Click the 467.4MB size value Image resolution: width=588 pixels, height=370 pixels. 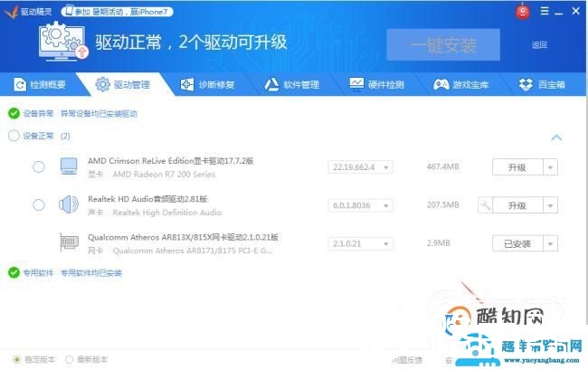(443, 166)
